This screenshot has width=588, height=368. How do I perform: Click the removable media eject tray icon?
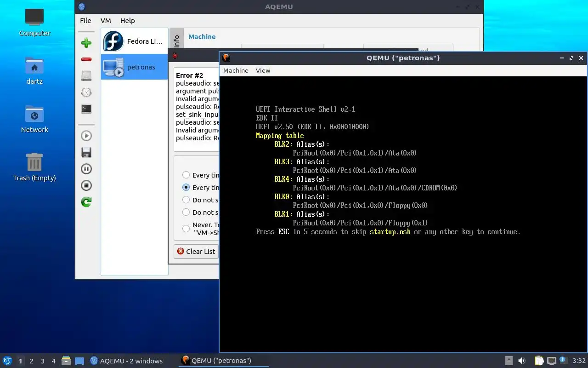click(x=509, y=361)
